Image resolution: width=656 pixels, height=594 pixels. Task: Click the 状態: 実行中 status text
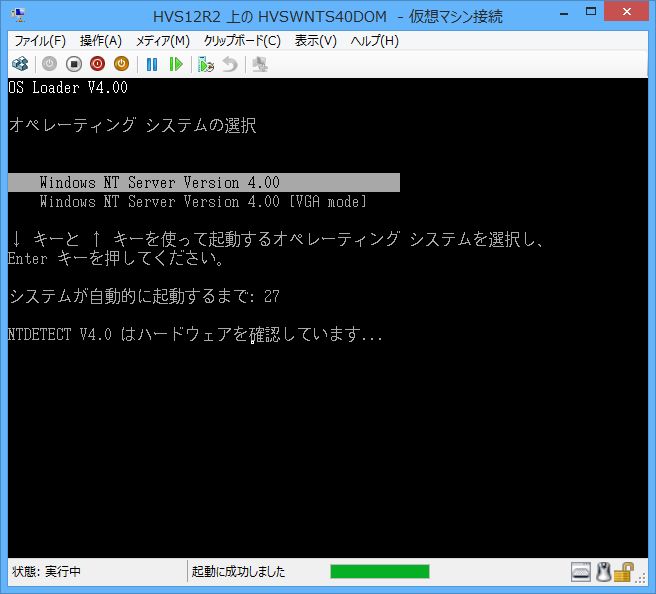pos(46,571)
